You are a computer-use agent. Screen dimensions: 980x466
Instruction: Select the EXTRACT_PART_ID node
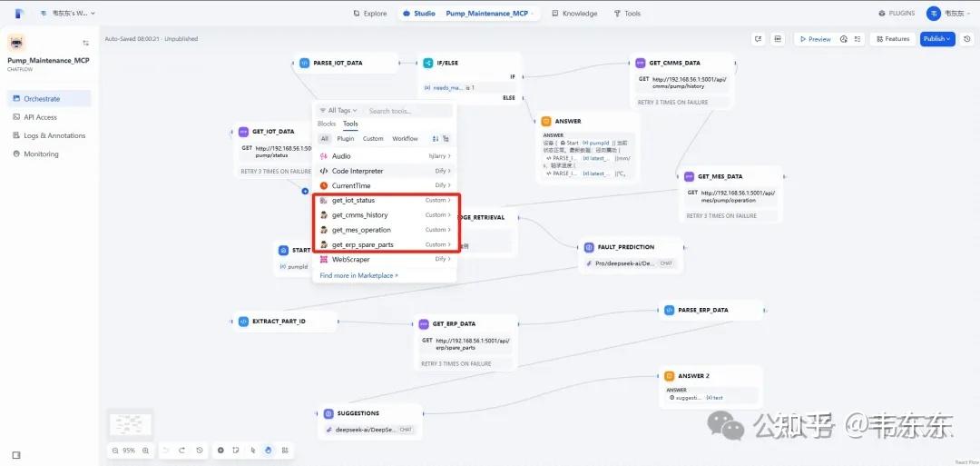pyautogui.click(x=284, y=322)
